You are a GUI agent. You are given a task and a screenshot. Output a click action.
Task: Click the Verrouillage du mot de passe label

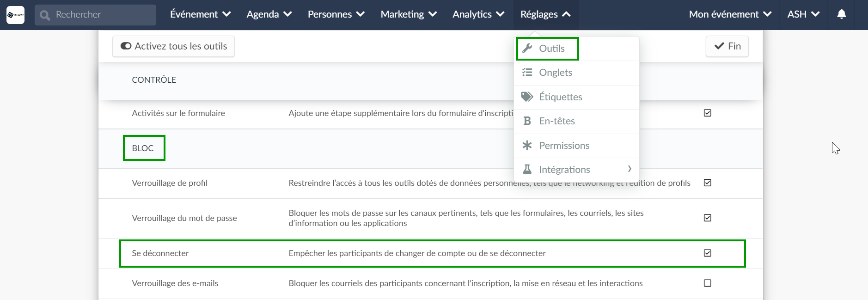coord(184,218)
